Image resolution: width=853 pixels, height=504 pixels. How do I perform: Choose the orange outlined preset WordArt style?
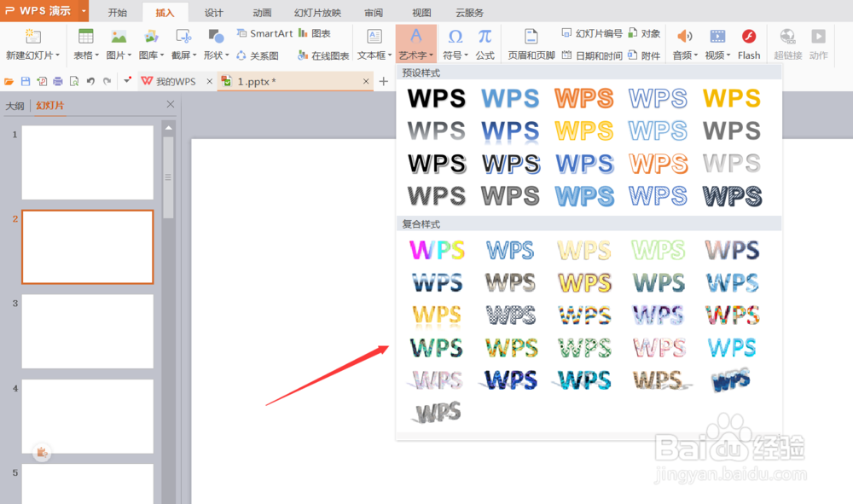584,98
